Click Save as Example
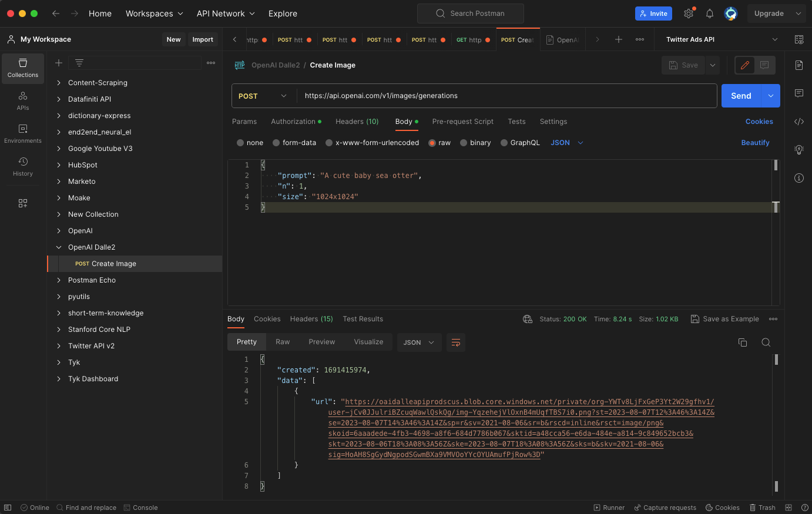The width and height of the screenshot is (812, 514). click(725, 319)
